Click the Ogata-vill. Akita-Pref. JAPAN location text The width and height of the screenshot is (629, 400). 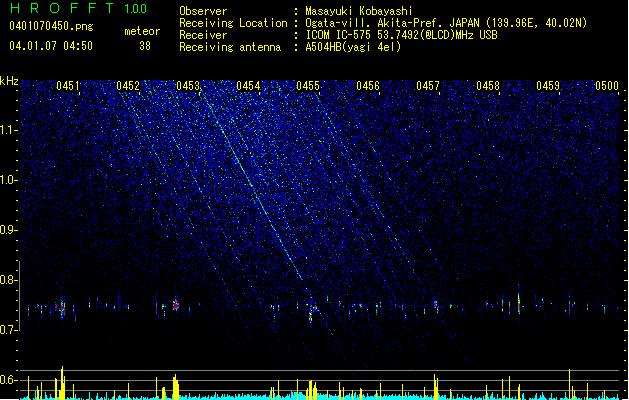pos(446,23)
